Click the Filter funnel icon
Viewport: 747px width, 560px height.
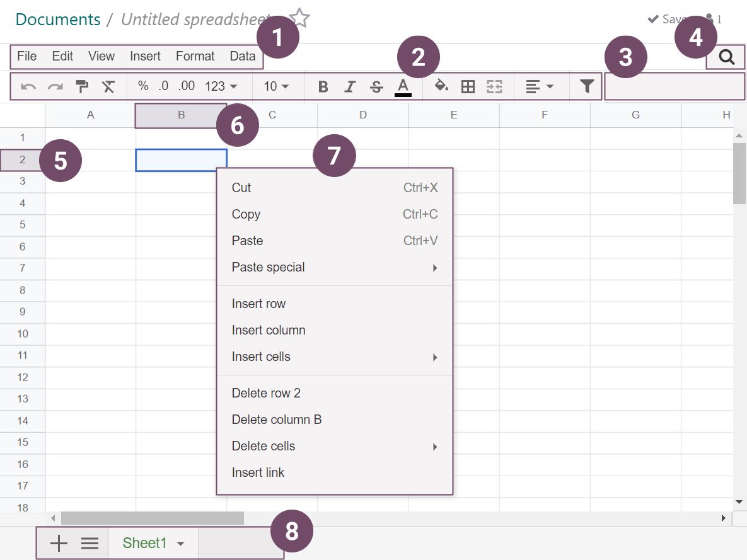[587, 86]
